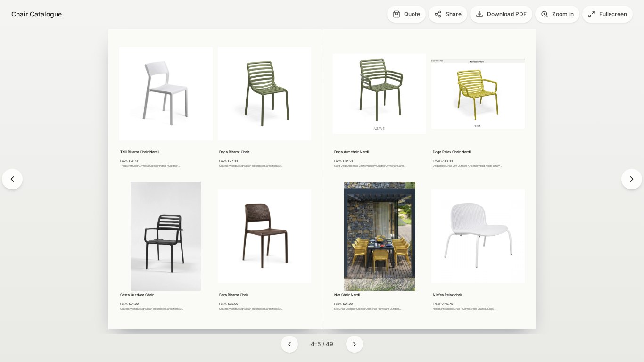Open the Doga Armchair Nardi image
Image resolution: width=644 pixels, height=362 pixels.
[380, 94]
